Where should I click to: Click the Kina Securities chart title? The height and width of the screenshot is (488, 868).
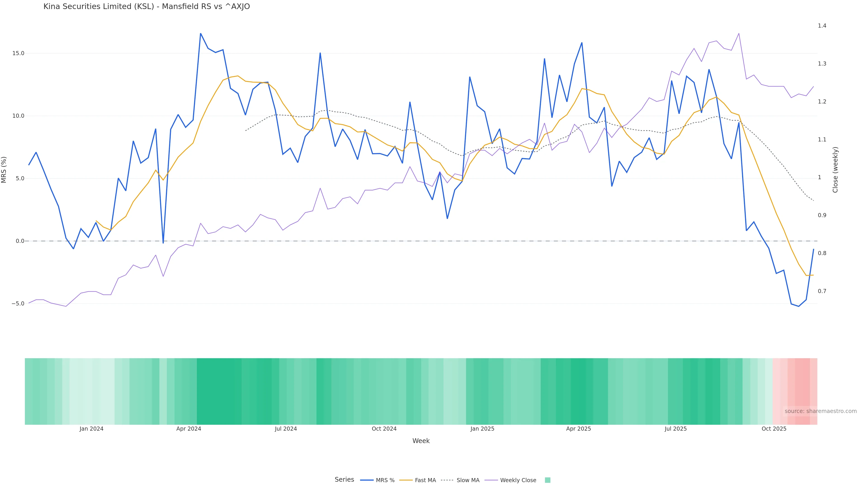146,7
